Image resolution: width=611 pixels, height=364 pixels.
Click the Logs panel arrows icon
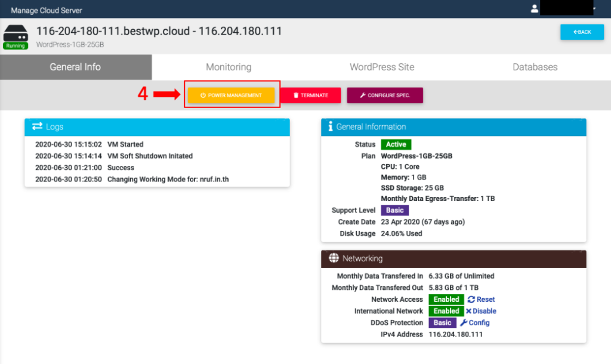(37, 127)
